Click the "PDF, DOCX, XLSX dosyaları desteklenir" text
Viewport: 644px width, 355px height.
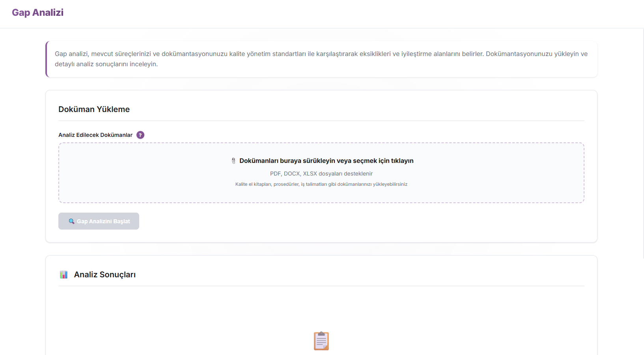click(x=321, y=174)
